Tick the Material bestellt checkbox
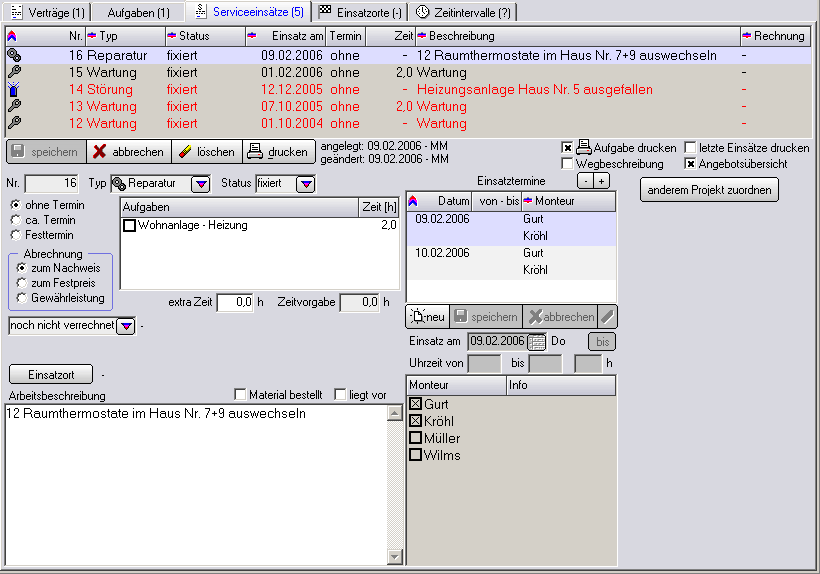 click(239, 394)
